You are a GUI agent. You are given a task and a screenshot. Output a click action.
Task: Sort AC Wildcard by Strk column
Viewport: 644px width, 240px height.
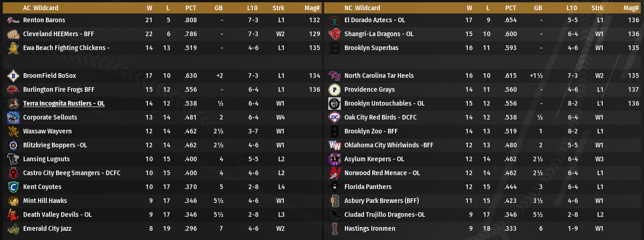coord(279,8)
